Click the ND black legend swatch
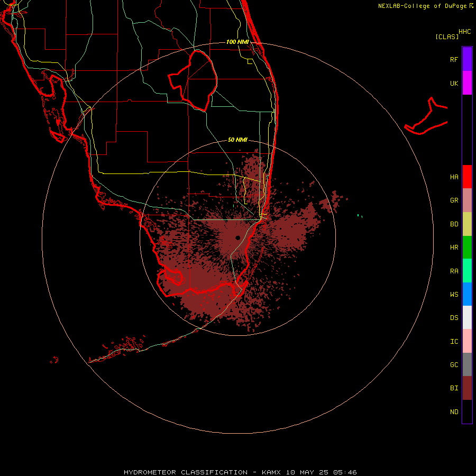The image size is (476, 476). [467, 411]
